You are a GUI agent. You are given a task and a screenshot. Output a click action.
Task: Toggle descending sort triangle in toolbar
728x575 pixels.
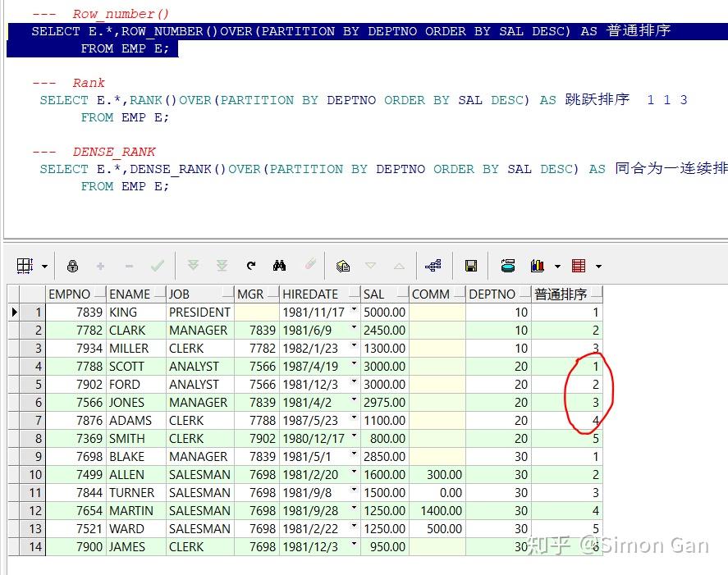pos(370,265)
